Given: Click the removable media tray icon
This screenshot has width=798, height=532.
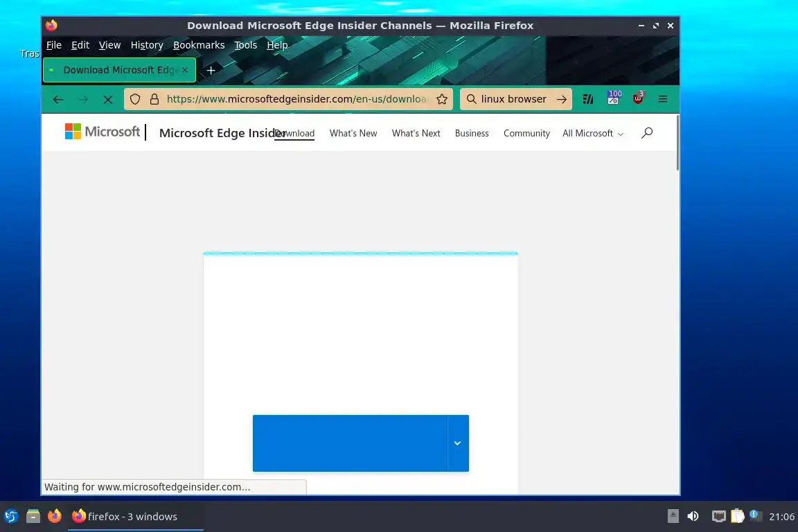Looking at the screenshot, I should (x=673, y=516).
